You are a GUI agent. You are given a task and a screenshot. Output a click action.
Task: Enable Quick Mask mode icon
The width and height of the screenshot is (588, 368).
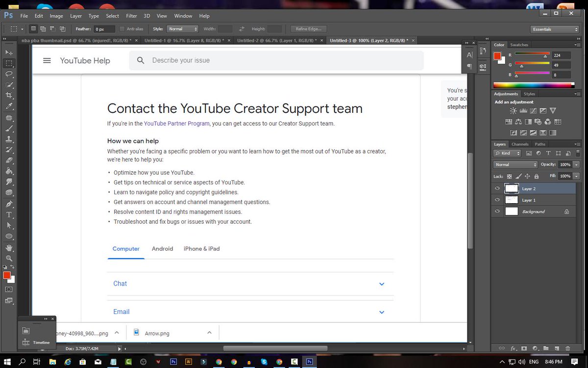pos(9,289)
